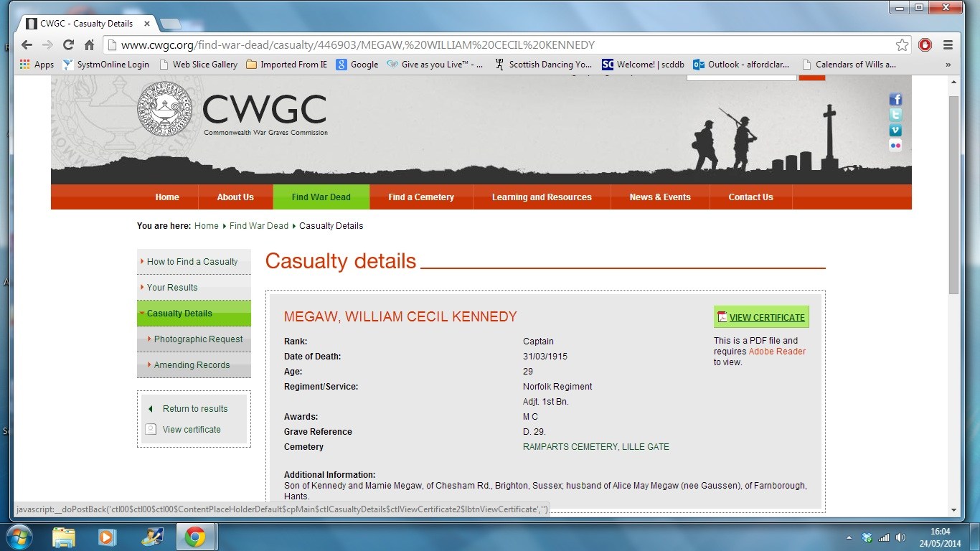Click the Return to results link
The width and height of the screenshot is (980, 551).
194,409
